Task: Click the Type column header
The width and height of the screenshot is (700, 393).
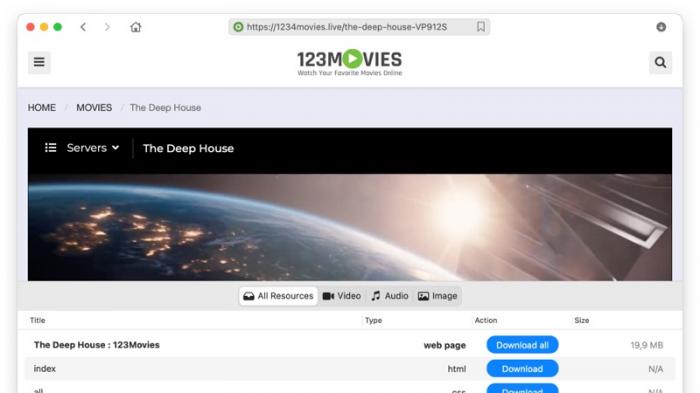Action: pyautogui.click(x=373, y=320)
